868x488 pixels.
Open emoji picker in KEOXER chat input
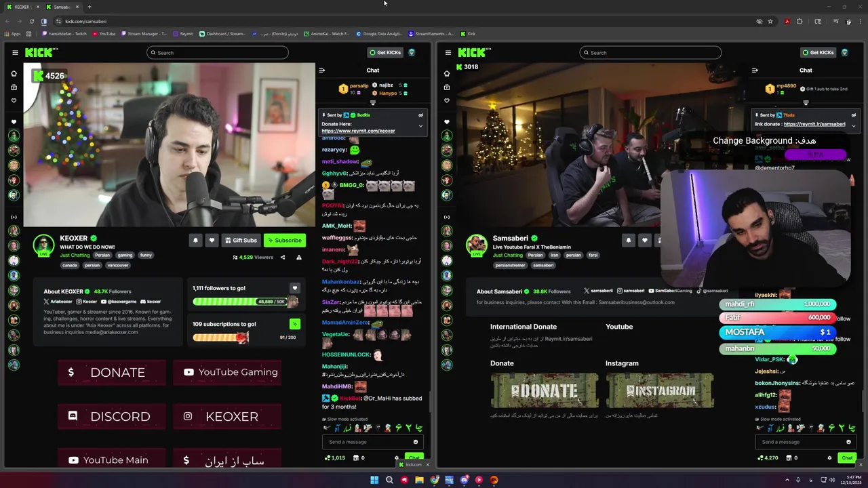pos(416,442)
